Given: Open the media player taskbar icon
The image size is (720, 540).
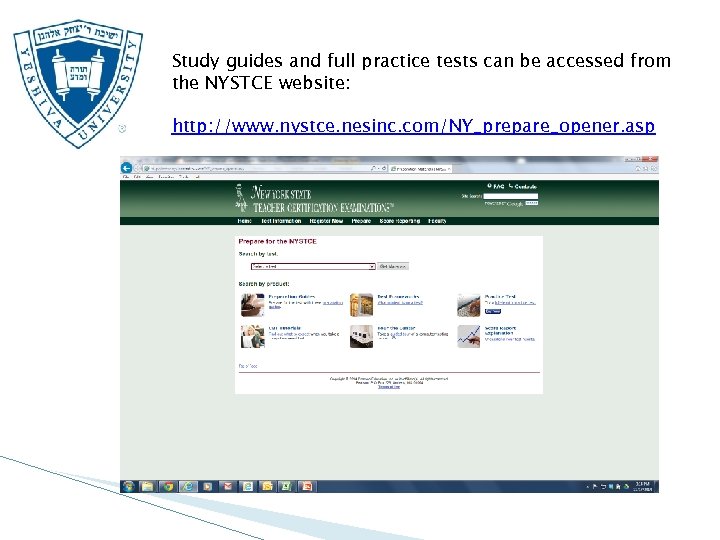Looking at the screenshot, I should click(x=208, y=486).
